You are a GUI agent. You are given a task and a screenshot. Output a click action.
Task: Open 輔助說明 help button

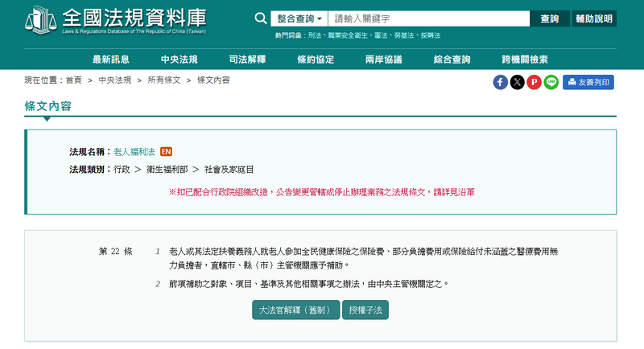pos(594,18)
